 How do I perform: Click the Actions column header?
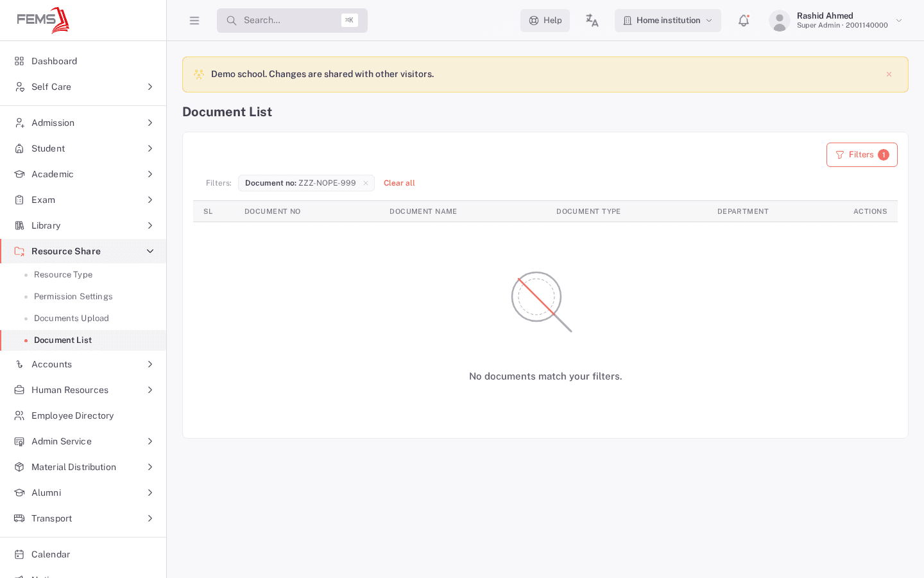(870, 211)
